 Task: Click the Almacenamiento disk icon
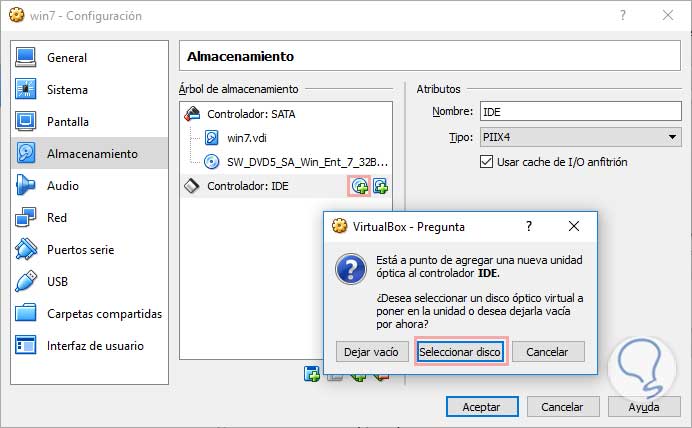point(26,154)
